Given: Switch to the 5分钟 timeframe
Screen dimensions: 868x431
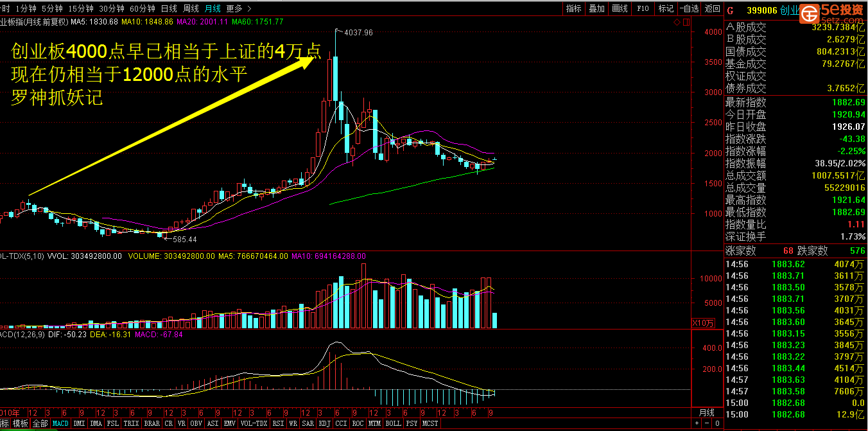Looking at the screenshot, I should (52, 8).
